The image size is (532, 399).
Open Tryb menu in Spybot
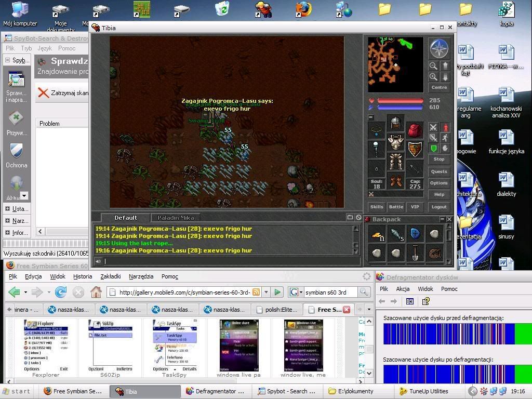pos(26,48)
